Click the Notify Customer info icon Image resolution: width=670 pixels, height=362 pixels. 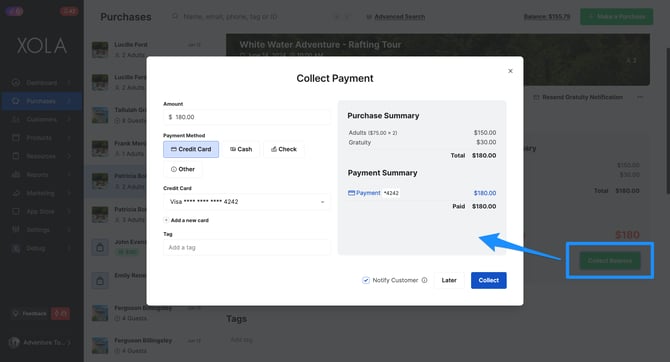pos(424,280)
